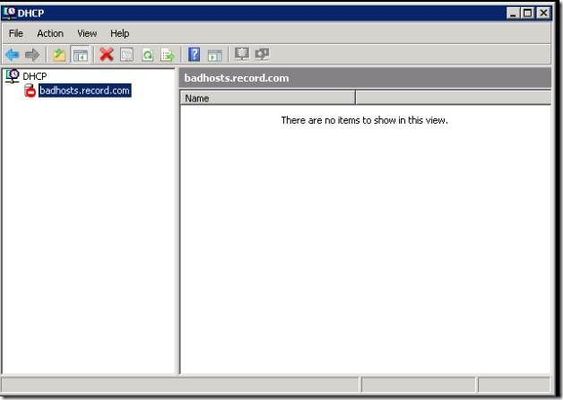Go up one level with folder icon
This screenshot has width=563, height=400.
coord(60,55)
